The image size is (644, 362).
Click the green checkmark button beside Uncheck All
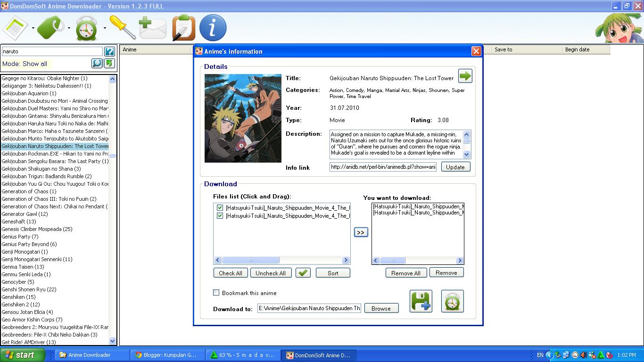[303, 273]
